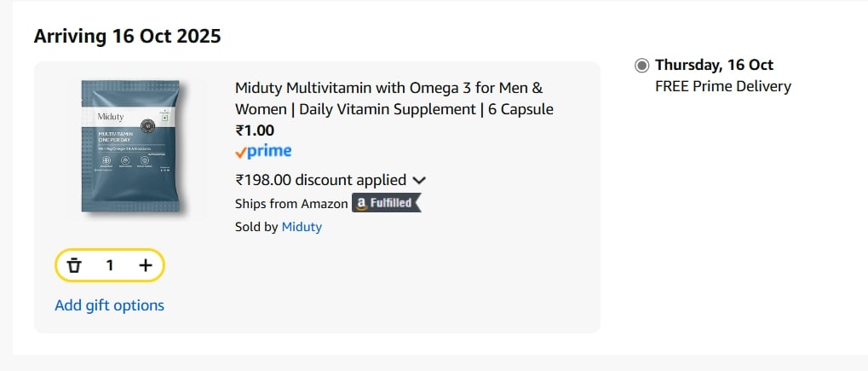Choose delivery via the Thursday, 16 Oct label
Image resolution: width=868 pixels, height=371 pixels.
(x=714, y=65)
